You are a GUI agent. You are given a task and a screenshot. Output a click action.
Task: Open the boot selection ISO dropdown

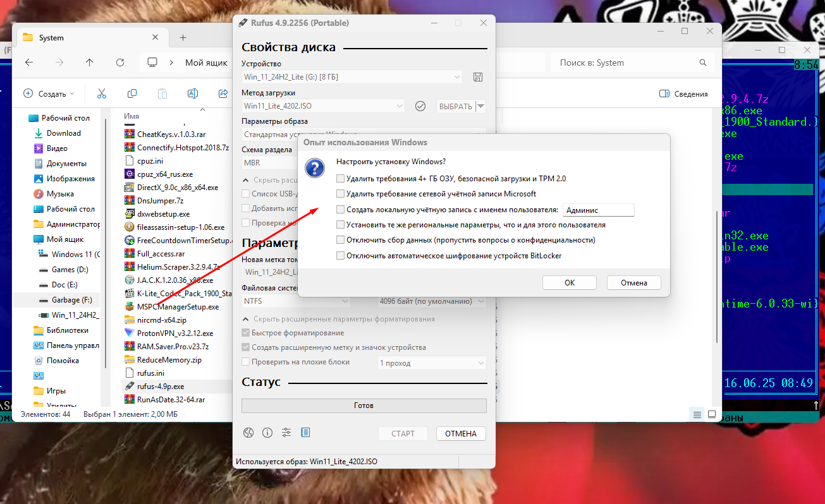tap(323, 106)
